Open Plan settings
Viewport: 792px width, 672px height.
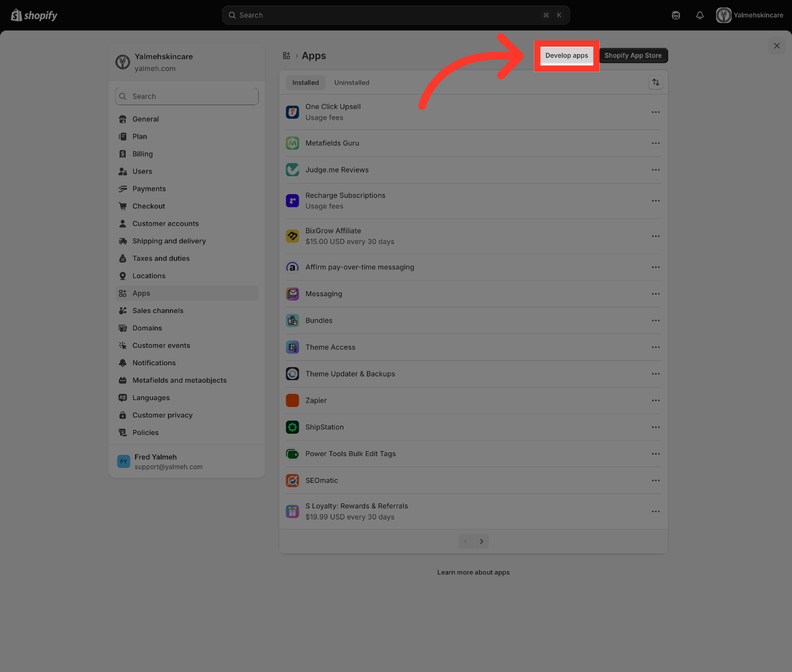tap(187, 136)
